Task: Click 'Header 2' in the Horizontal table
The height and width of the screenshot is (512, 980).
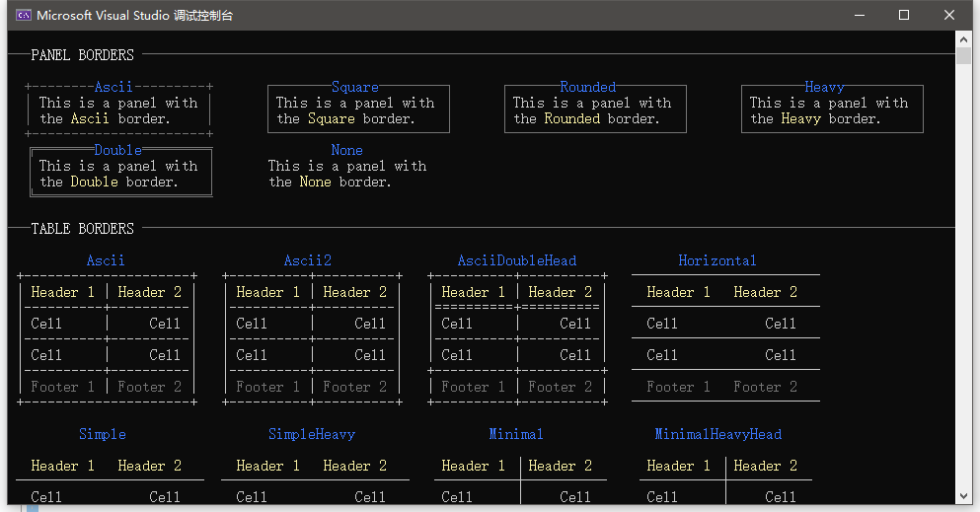Action: click(x=766, y=292)
